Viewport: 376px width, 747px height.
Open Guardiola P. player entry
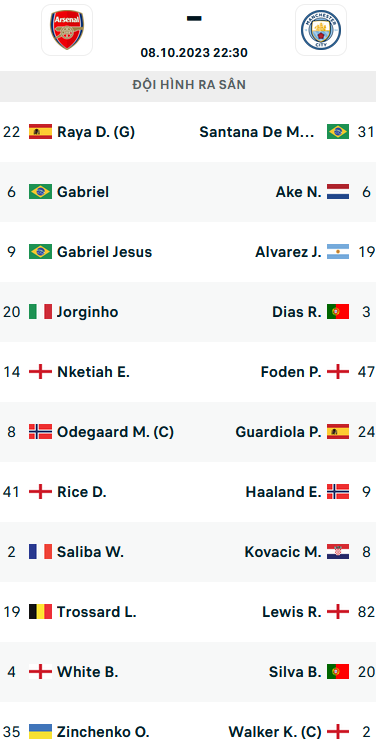278,432
